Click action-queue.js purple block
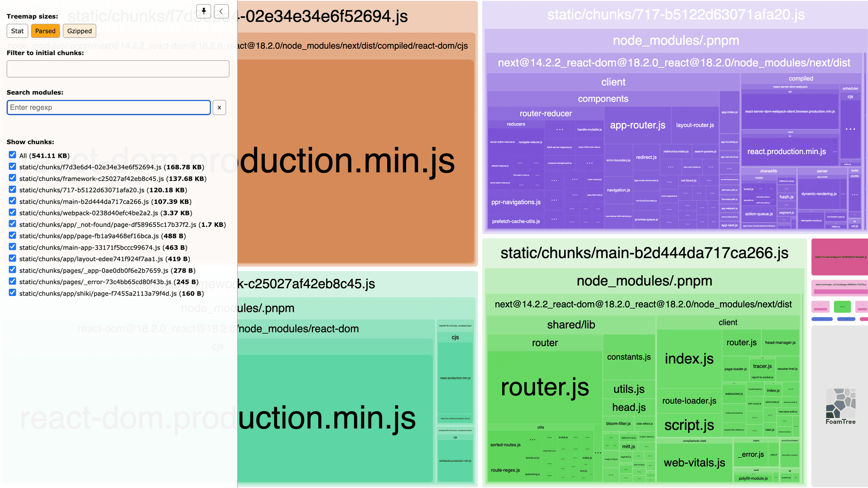The width and height of the screenshot is (868, 488). [x=759, y=214]
